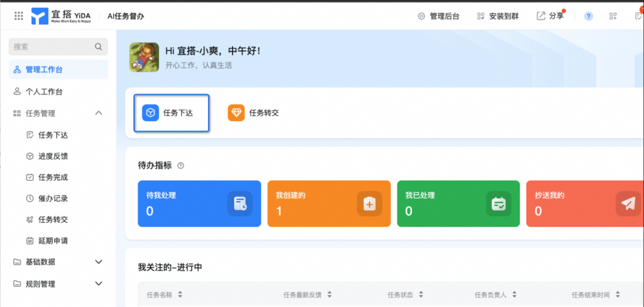Viewport: 644px width, 307px height.
Task: Click 安装到群 in header
Action: (497, 16)
